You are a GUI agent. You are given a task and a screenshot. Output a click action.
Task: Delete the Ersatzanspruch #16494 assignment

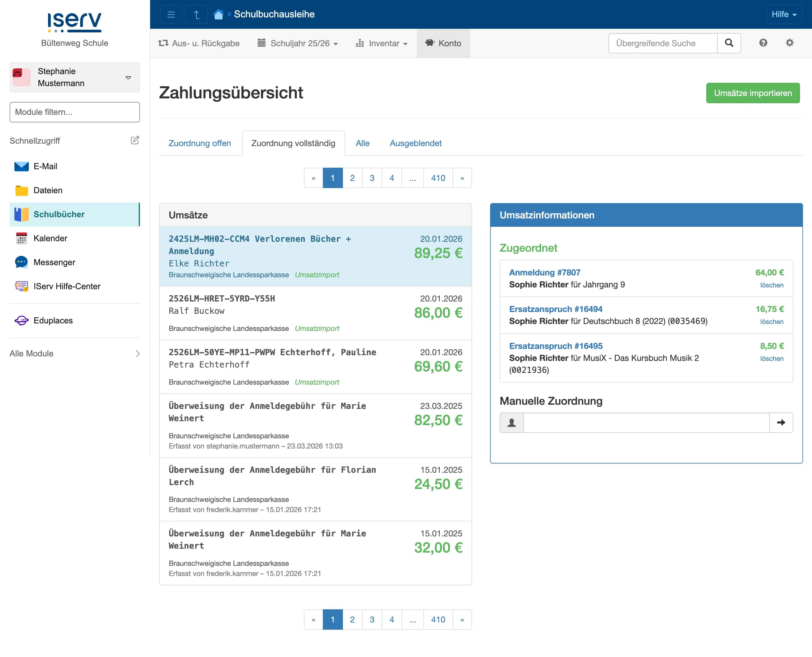[771, 322]
